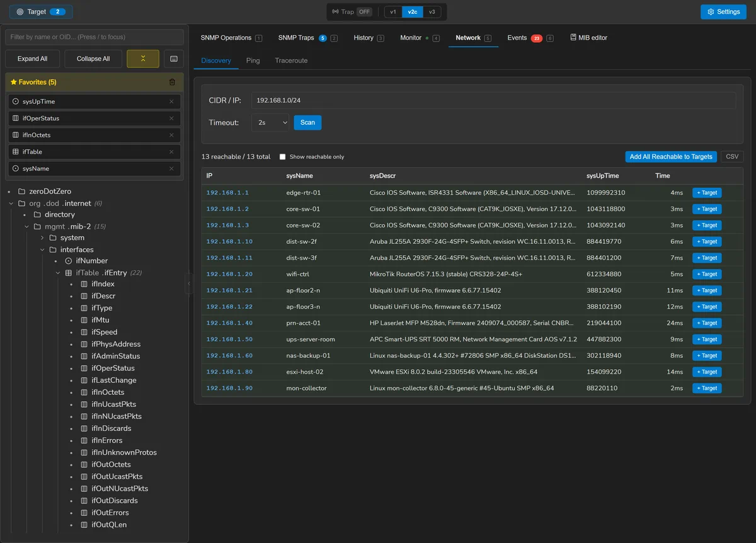This screenshot has width=756, height=543.
Task: Enable Show reachable only checkbox
Action: (283, 157)
